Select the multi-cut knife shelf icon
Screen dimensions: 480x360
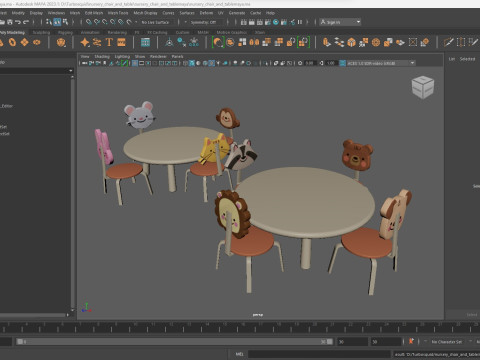[x=449, y=42]
